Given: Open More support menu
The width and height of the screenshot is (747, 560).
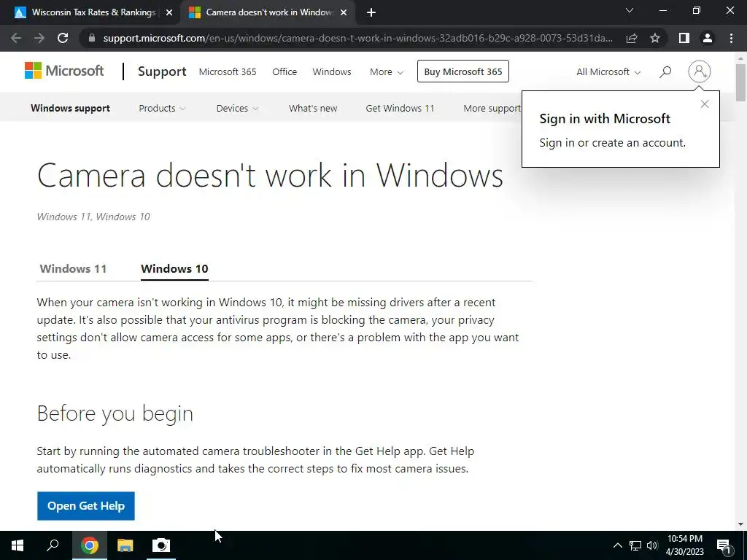Looking at the screenshot, I should 492,108.
